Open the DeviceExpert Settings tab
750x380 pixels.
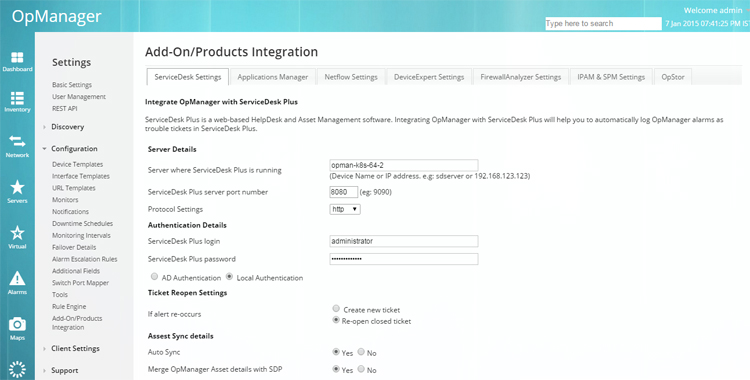[429, 77]
